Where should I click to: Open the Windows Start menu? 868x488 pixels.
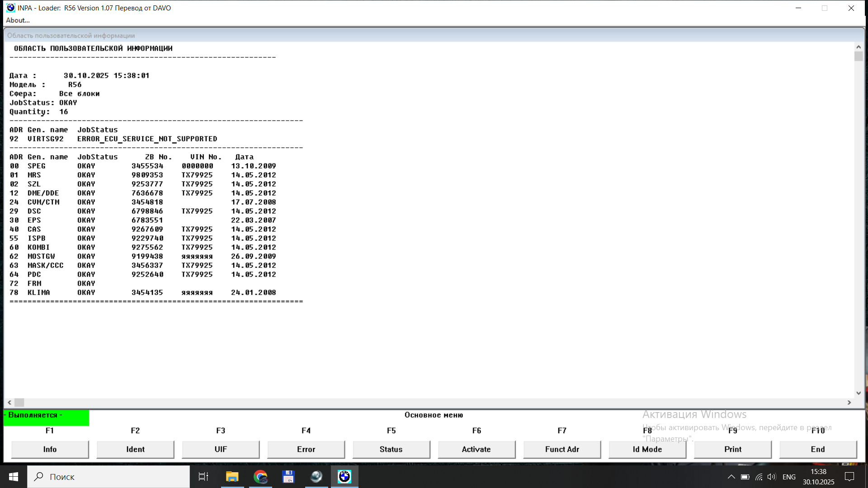(14, 477)
